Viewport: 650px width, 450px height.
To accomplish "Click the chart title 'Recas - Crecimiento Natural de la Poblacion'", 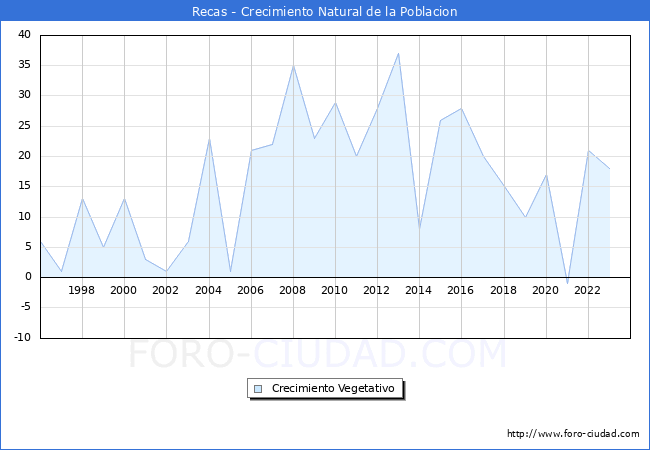I will [325, 11].
